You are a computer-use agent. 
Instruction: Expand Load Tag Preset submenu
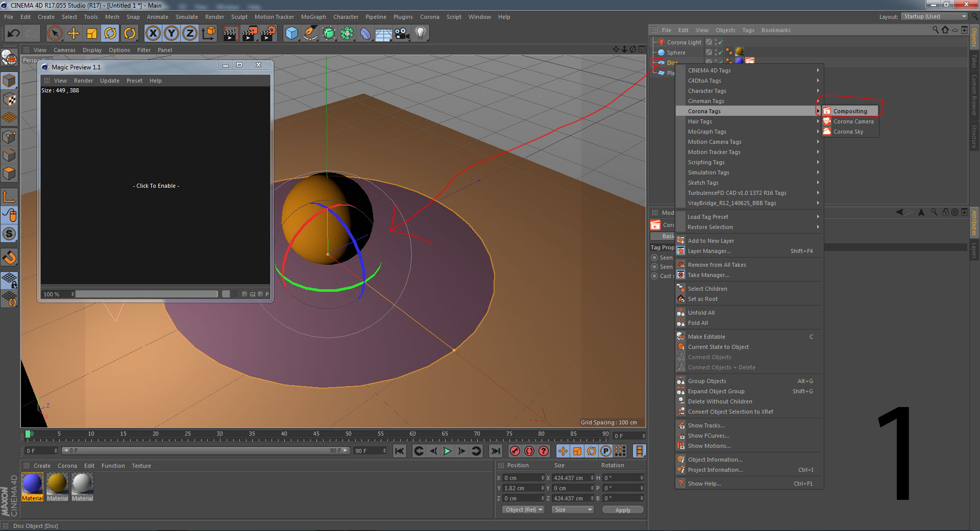(x=749, y=217)
